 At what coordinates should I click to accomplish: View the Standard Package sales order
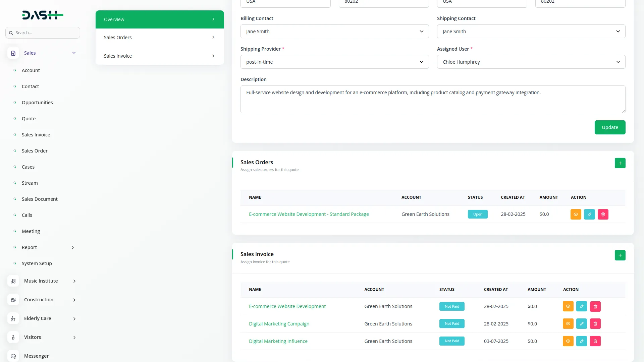pyautogui.click(x=576, y=215)
